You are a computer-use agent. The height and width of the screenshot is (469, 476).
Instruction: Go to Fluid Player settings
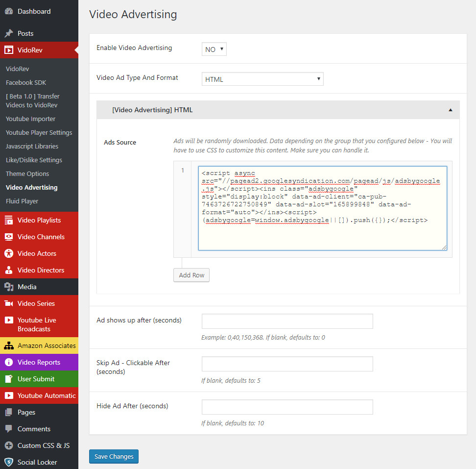(22, 201)
